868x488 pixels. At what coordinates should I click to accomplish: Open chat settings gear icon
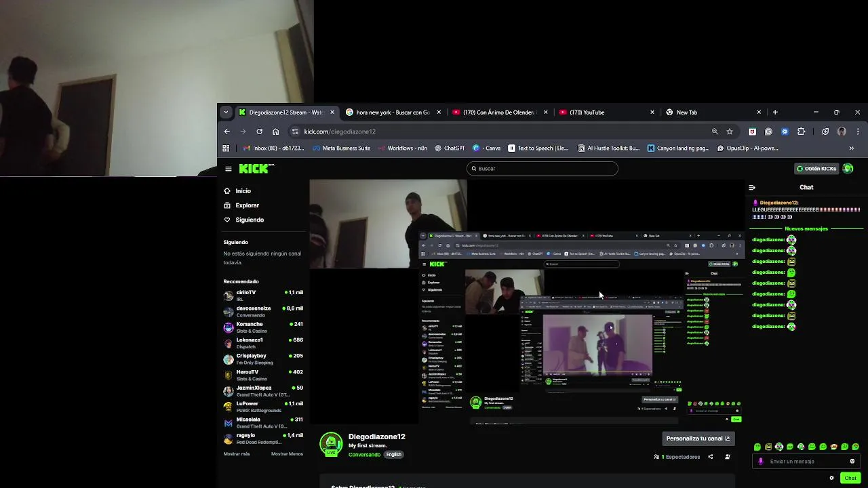tap(831, 478)
